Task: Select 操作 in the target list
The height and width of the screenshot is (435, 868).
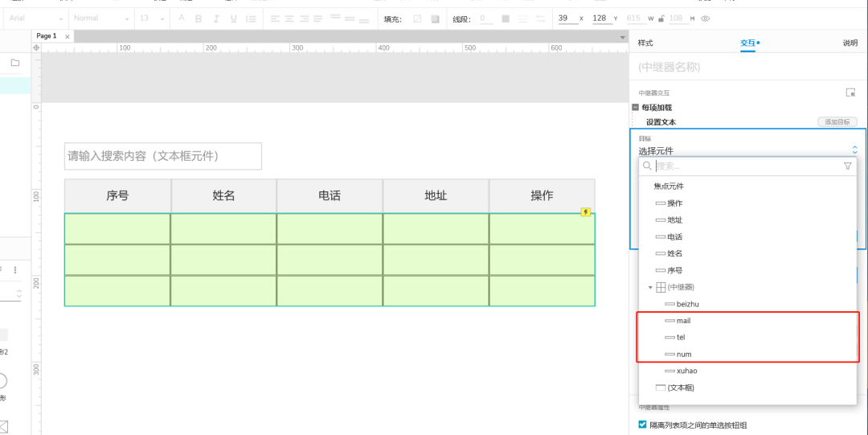Action: point(675,203)
